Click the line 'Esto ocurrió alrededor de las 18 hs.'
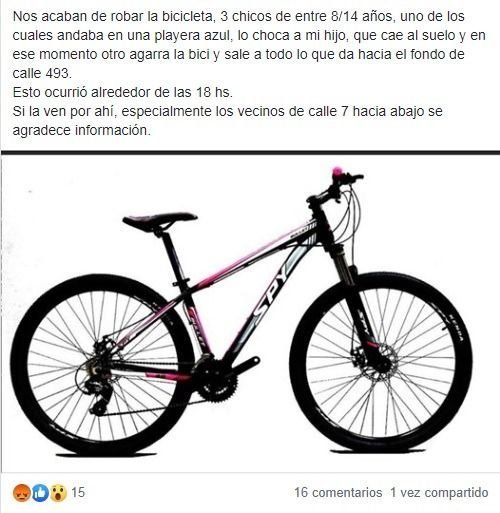Viewport: 500px width, 513px height. pos(123,92)
